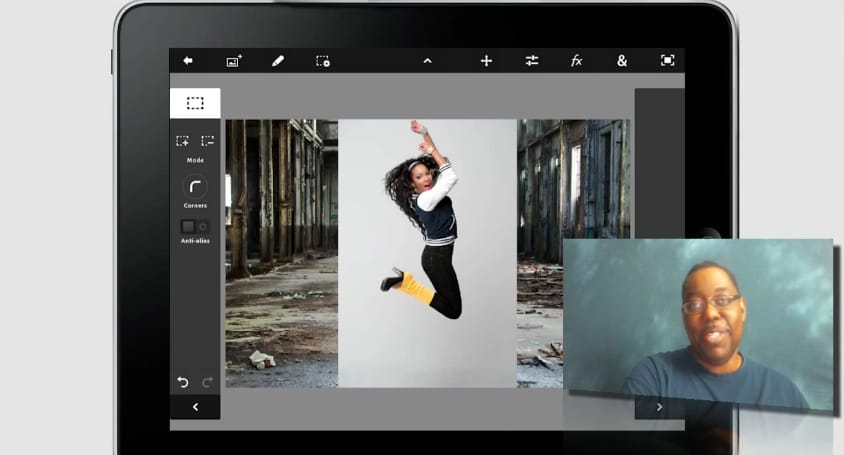
Task: Tap the left warehouse background image
Action: 282,253
